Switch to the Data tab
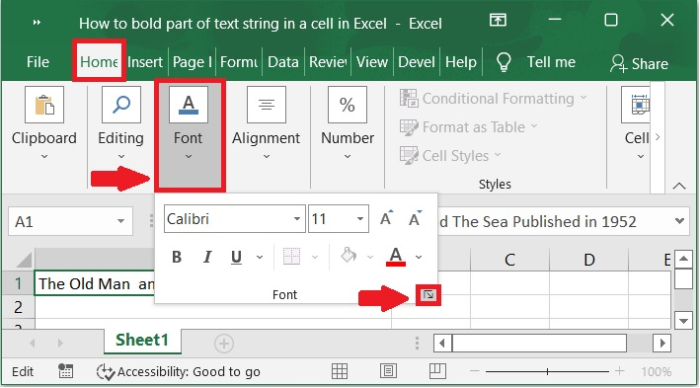Screen dimensions: 700x388 tap(283, 62)
